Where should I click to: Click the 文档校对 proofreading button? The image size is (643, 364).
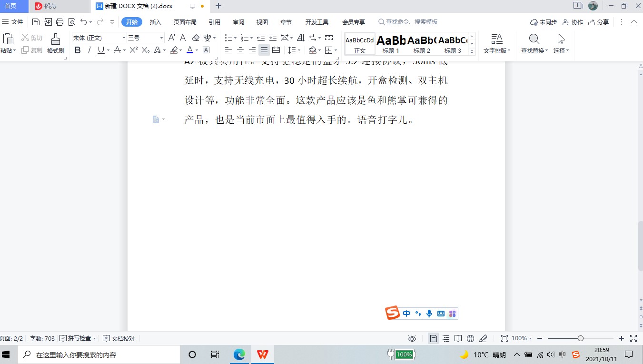coord(119,338)
